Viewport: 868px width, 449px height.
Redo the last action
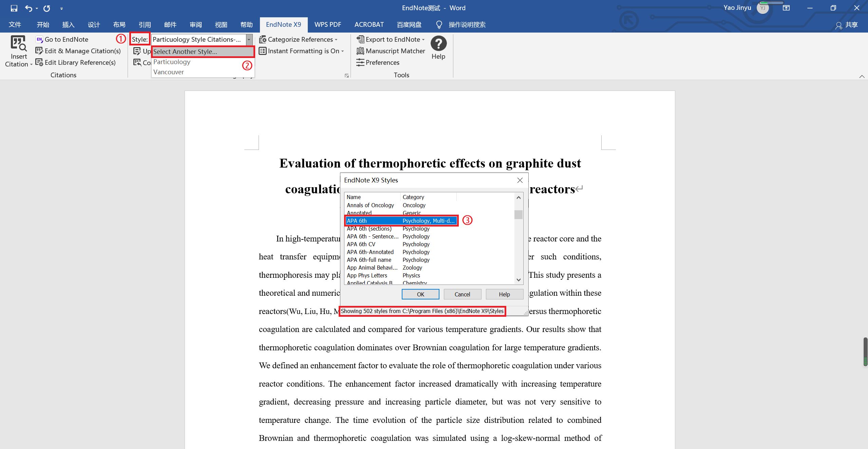pos(47,8)
